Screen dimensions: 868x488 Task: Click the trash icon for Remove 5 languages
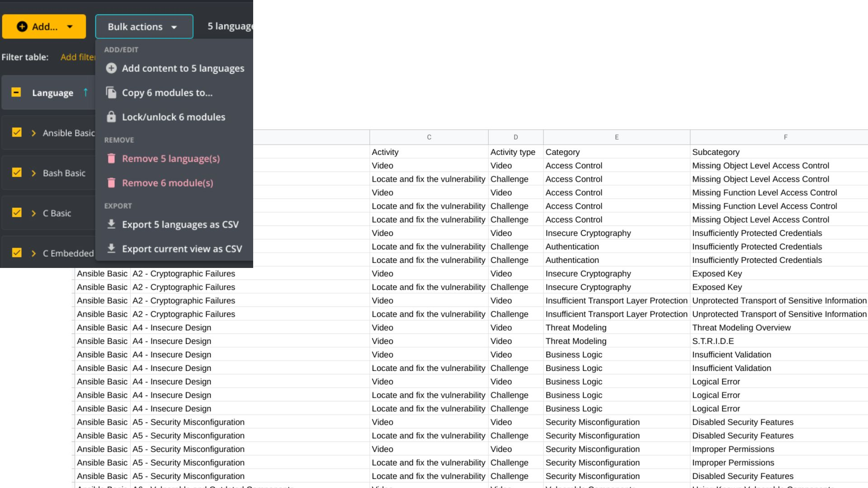pyautogui.click(x=111, y=159)
